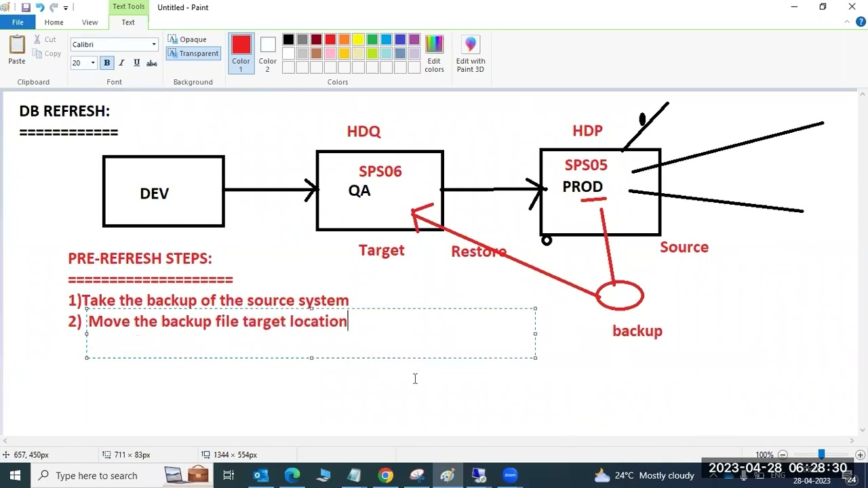Viewport: 868px width, 488px height.
Task: Open the font size 20 dropdown
Action: tap(93, 63)
